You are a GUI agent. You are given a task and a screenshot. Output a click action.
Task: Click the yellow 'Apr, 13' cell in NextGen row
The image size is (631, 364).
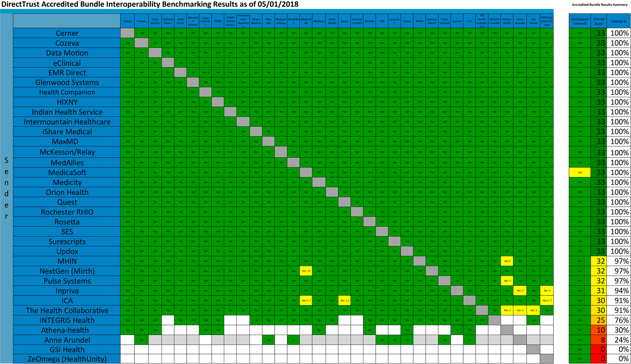[306, 271]
